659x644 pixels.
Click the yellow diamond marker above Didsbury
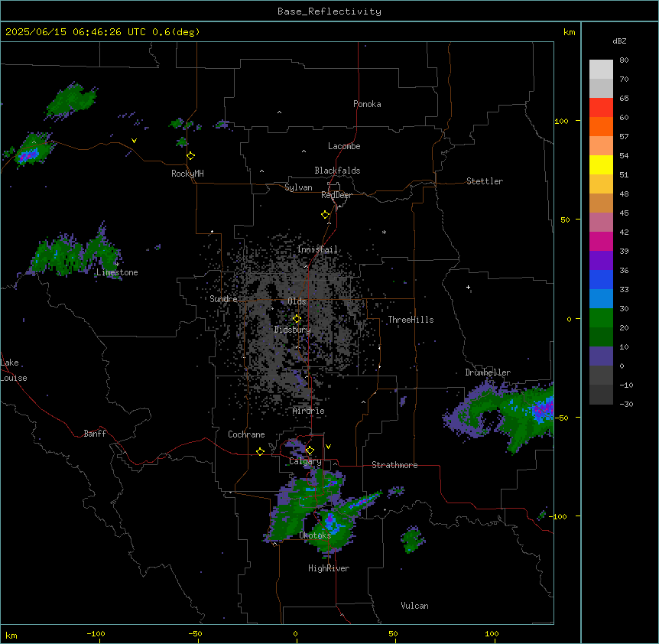(297, 319)
